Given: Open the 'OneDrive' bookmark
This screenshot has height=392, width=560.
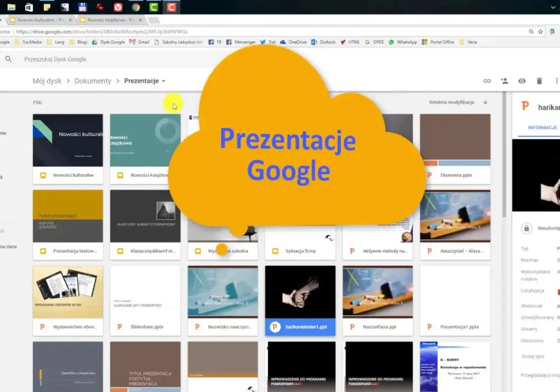Looking at the screenshot, I should pos(293,42).
